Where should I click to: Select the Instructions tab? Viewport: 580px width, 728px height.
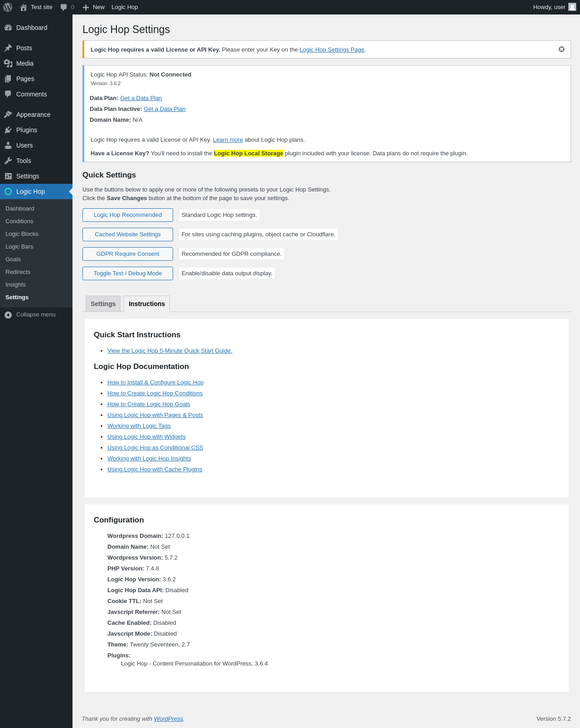(147, 304)
